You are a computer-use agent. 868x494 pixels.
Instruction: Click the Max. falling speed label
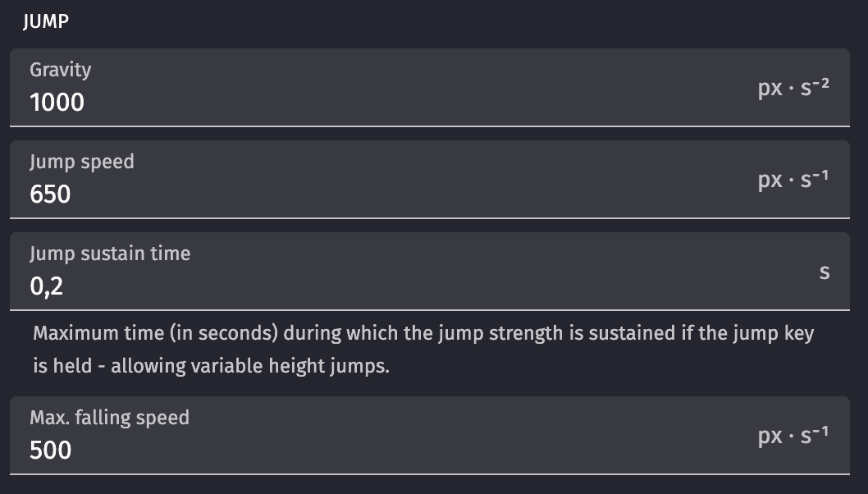110,418
